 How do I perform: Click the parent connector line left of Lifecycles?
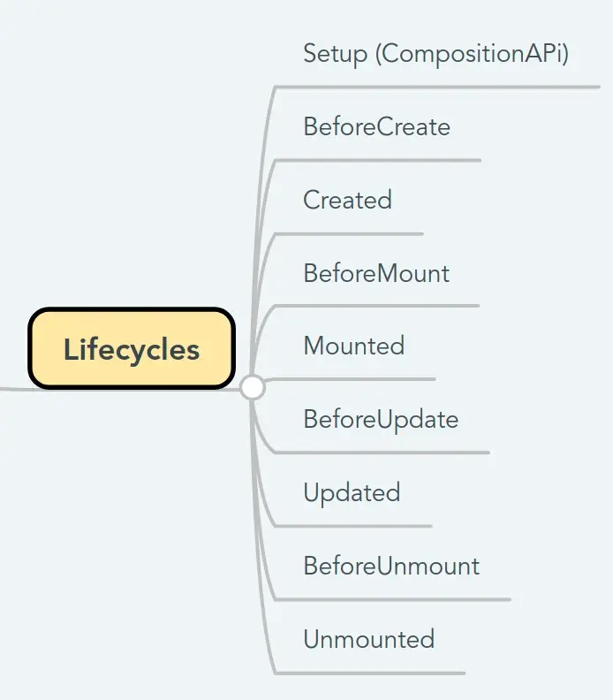click(14, 389)
